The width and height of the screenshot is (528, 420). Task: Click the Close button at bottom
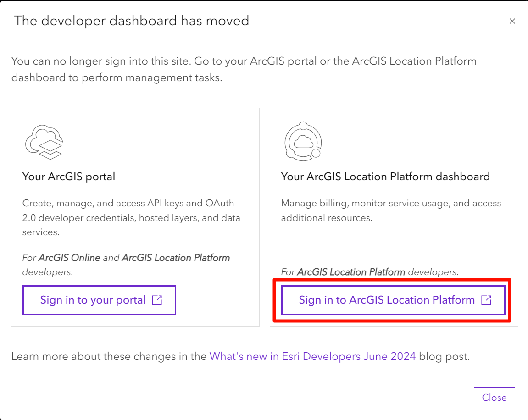pos(494,398)
